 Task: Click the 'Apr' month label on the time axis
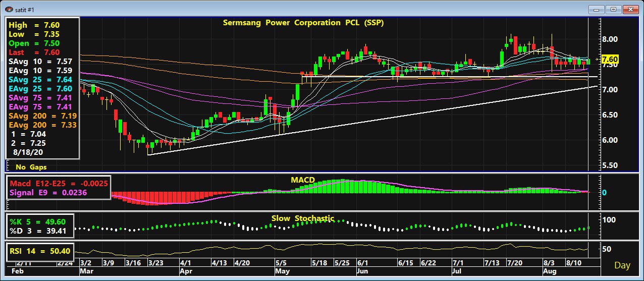(187, 271)
